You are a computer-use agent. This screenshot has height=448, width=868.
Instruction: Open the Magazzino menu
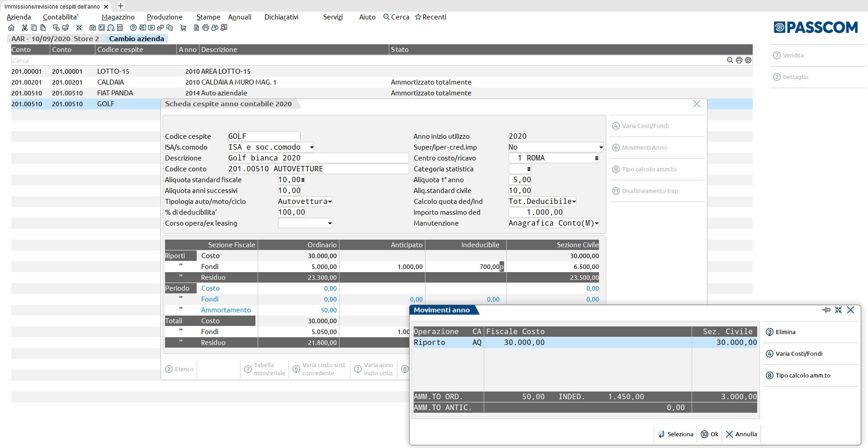tap(118, 17)
